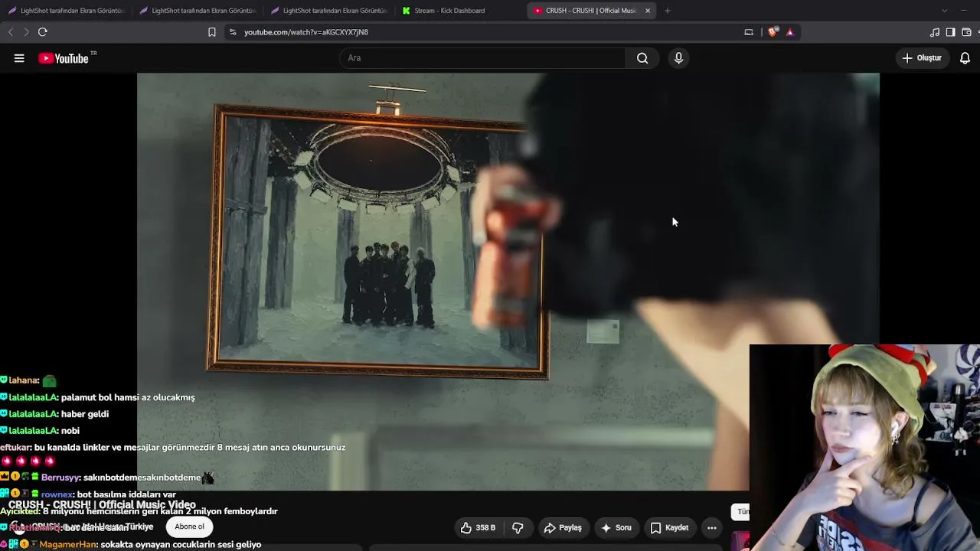This screenshot has height=551, width=980.
Task: Click the YouTube search magnifier button
Action: 642,58
